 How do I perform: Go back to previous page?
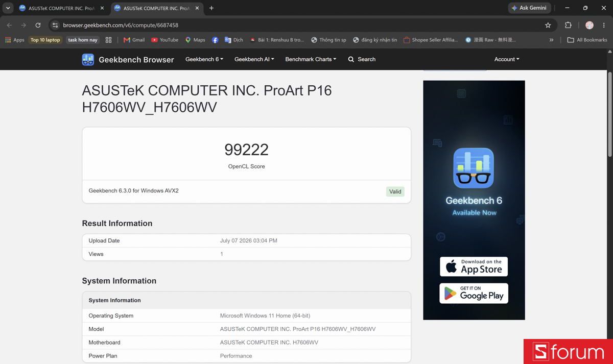(x=9, y=25)
